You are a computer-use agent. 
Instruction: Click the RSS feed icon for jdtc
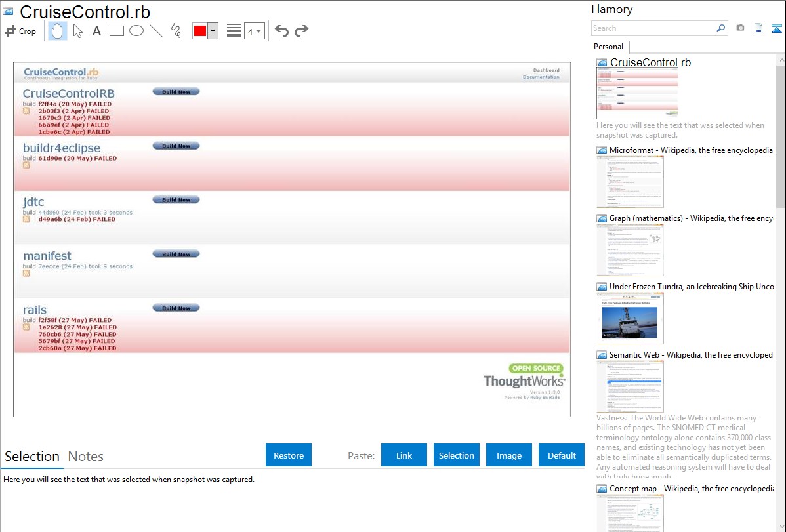tap(26, 219)
